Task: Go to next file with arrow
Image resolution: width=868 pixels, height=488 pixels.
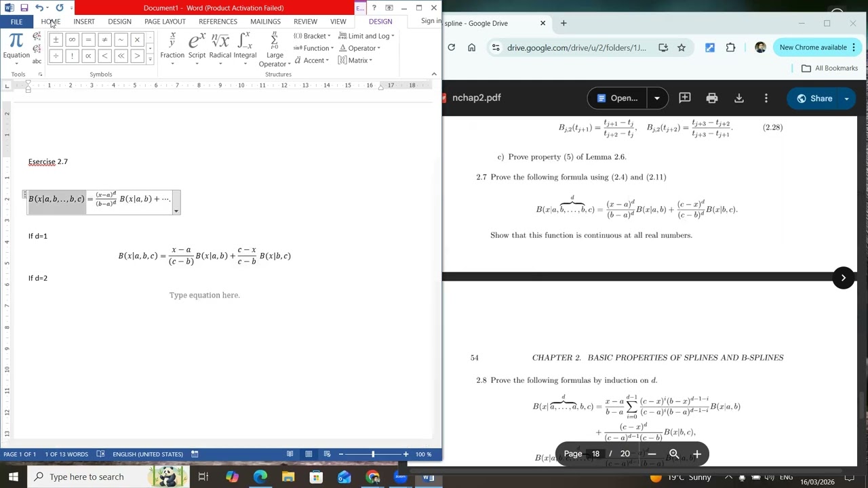Action: click(x=844, y=278)
